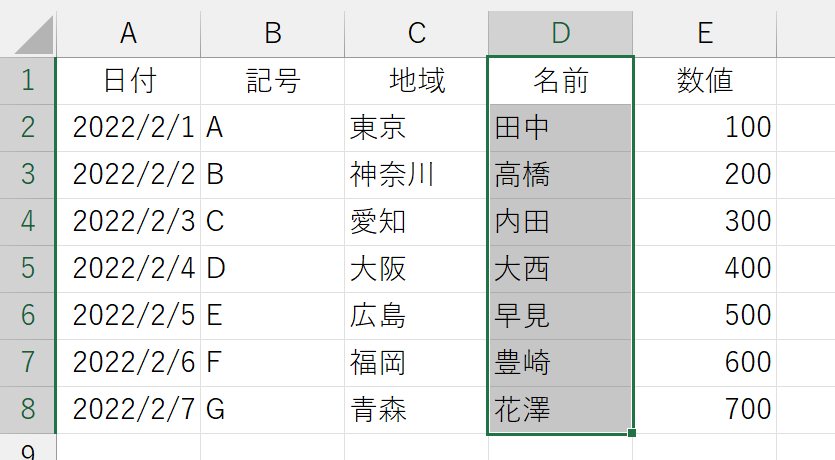Select the cell with 神奈川

pyautogui.click(x=416, y=175)
